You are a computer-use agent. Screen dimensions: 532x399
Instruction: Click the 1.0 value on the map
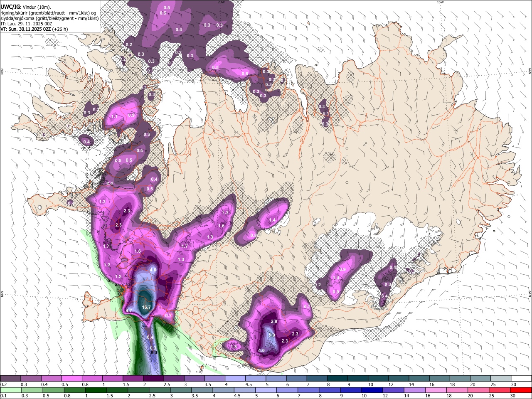point(336,278)
